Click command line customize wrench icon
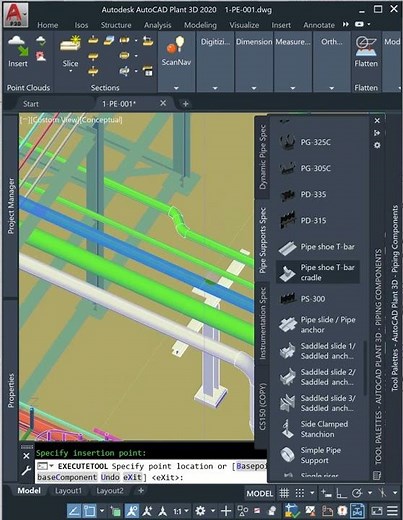 26,471
